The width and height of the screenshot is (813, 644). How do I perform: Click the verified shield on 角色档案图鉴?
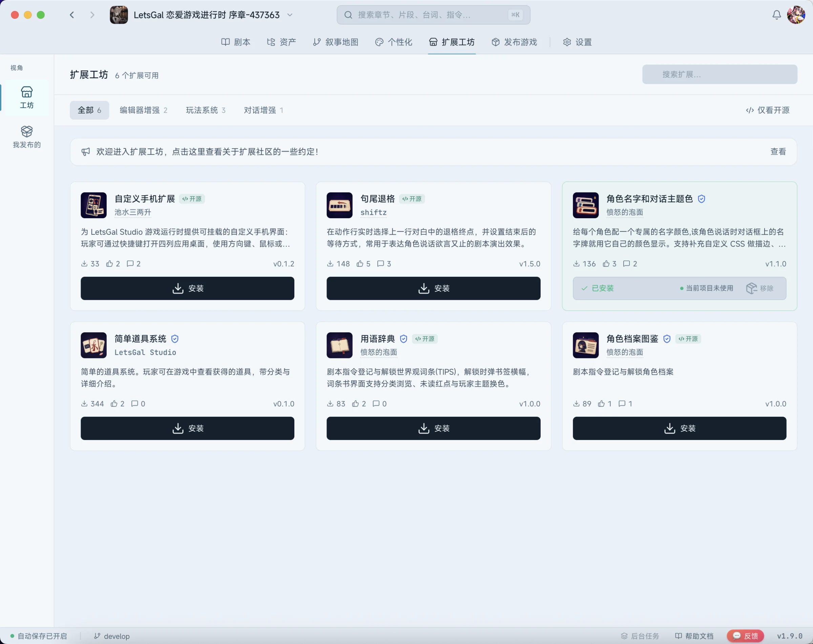[x=667, y=339]
